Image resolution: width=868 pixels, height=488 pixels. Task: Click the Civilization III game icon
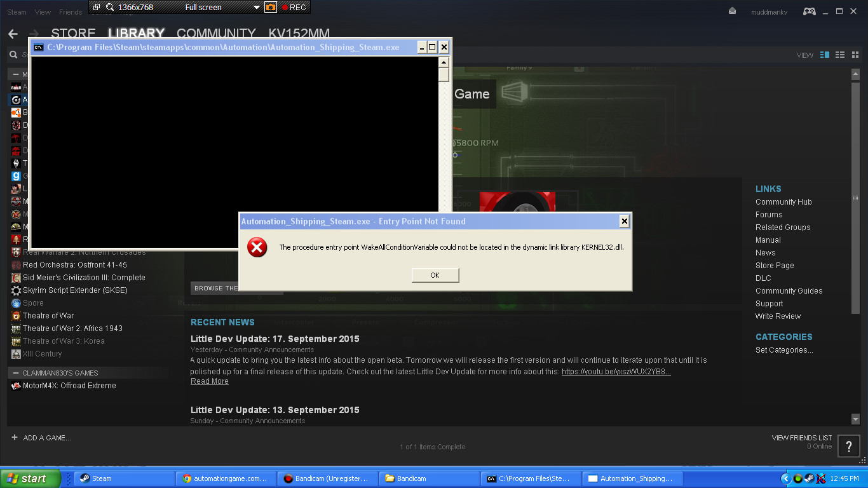[x=17, y=278]
